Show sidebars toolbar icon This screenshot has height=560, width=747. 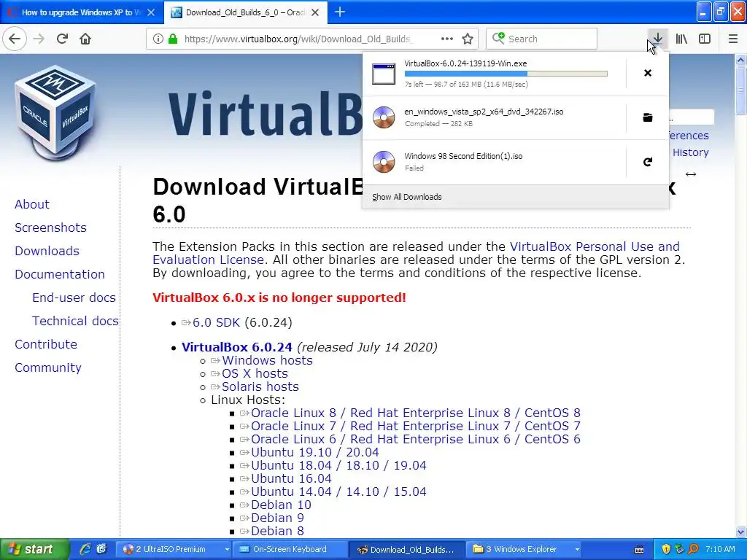click(705, 39)
